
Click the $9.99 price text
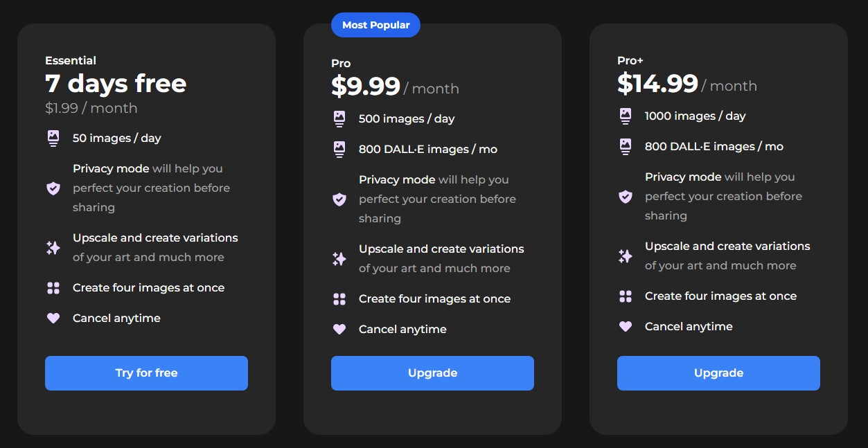(x=366, y=87)
